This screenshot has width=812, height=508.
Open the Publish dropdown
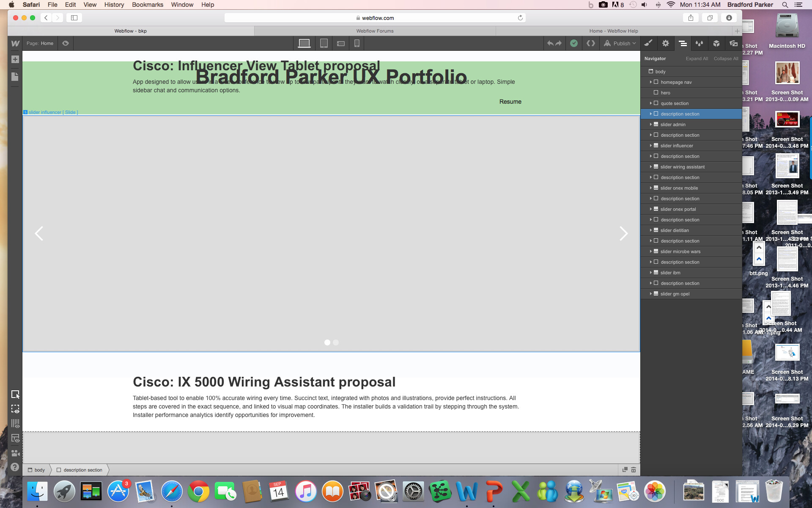tap(620, 43)
